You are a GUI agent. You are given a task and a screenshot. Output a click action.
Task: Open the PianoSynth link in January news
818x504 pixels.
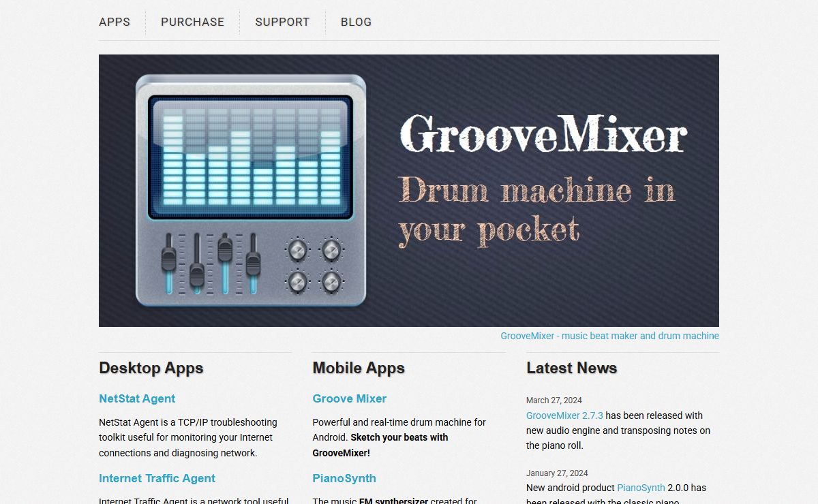[641, 488]
